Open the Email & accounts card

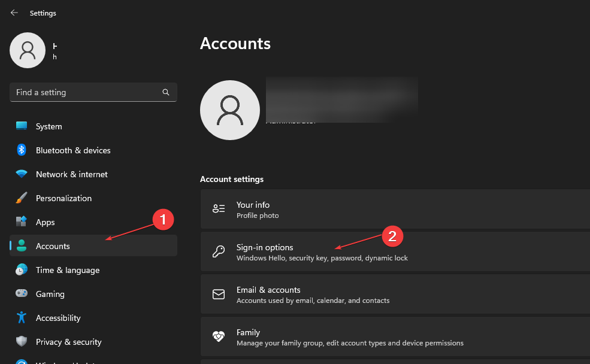(395, 294)
